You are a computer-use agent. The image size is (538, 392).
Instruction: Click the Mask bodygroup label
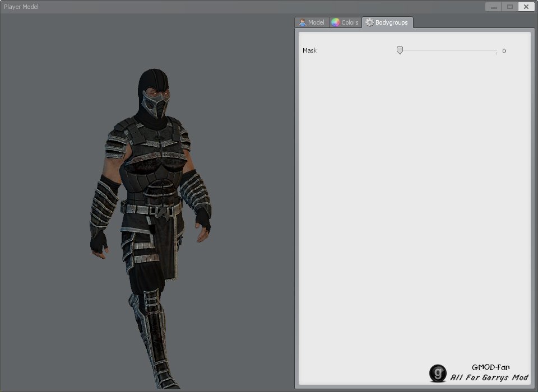(x=309, y=50)
